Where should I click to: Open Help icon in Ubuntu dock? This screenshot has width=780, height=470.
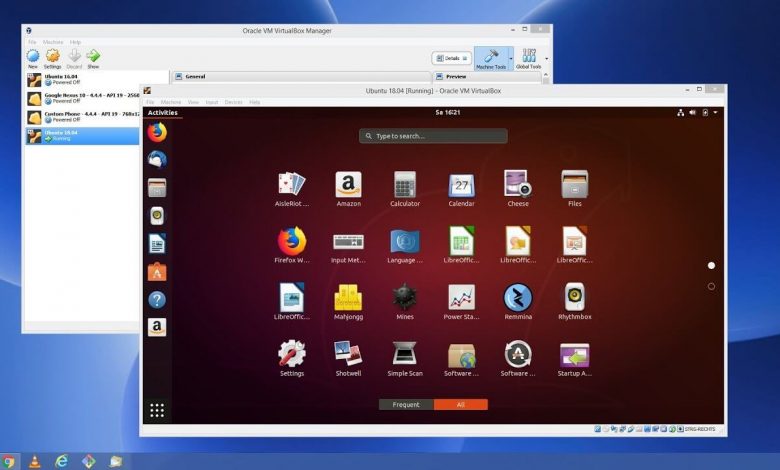[157, 300]
